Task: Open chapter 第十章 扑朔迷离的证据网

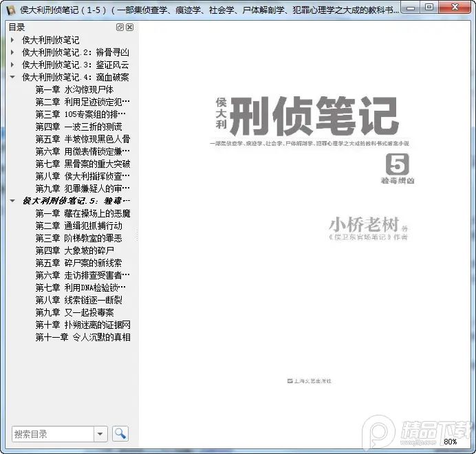Action: coord(83,325)
